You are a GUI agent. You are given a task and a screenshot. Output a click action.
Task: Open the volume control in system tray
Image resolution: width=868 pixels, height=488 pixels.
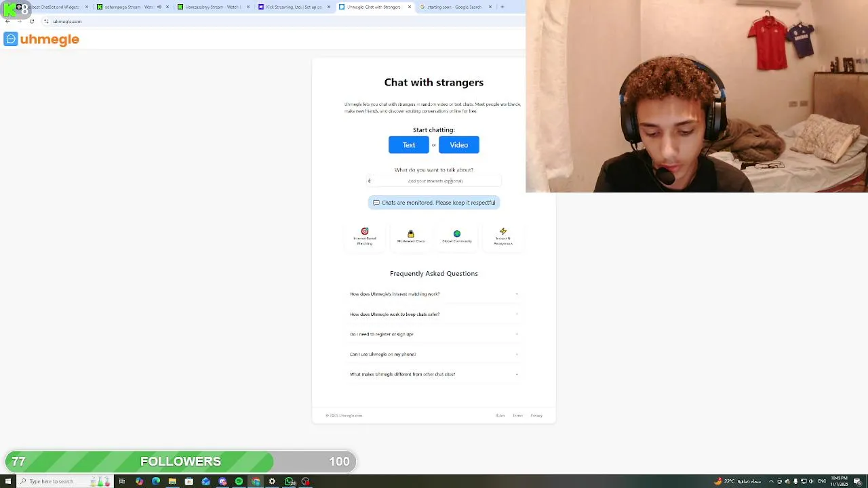812,481
